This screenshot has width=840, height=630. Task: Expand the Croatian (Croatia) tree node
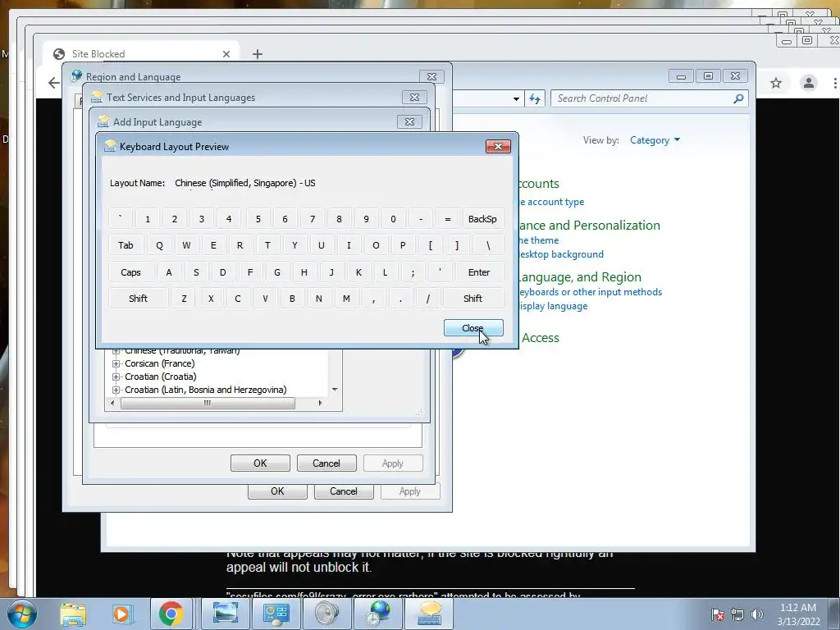116,377
